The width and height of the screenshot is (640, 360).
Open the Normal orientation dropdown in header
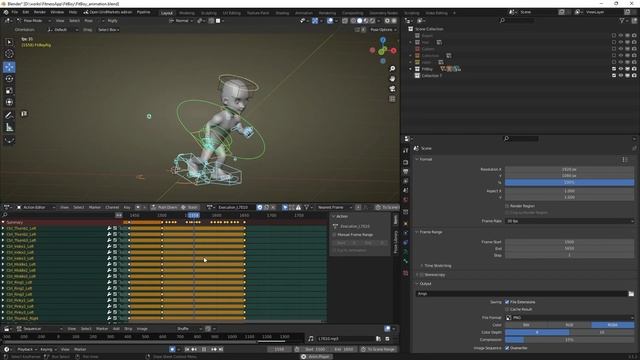(x=181, y=20)
